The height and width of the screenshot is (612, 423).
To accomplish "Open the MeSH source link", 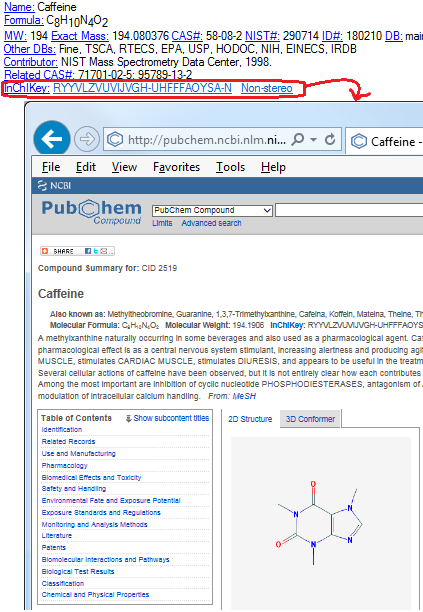I will point(244,396).
